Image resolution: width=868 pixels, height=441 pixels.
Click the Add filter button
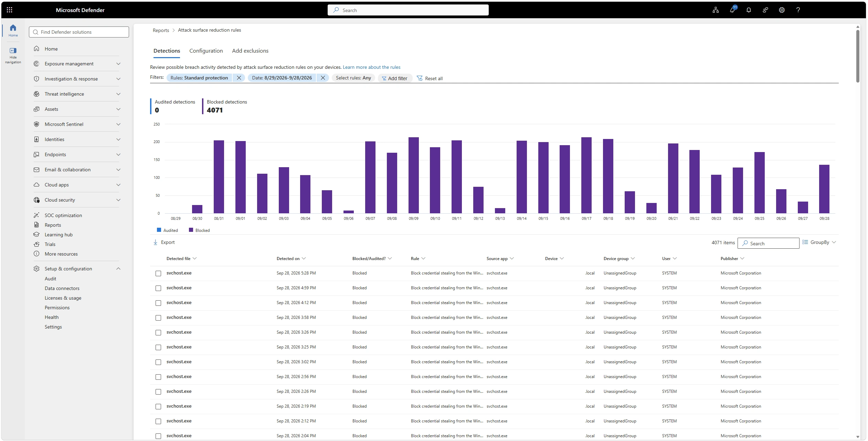tap(394, 78)
